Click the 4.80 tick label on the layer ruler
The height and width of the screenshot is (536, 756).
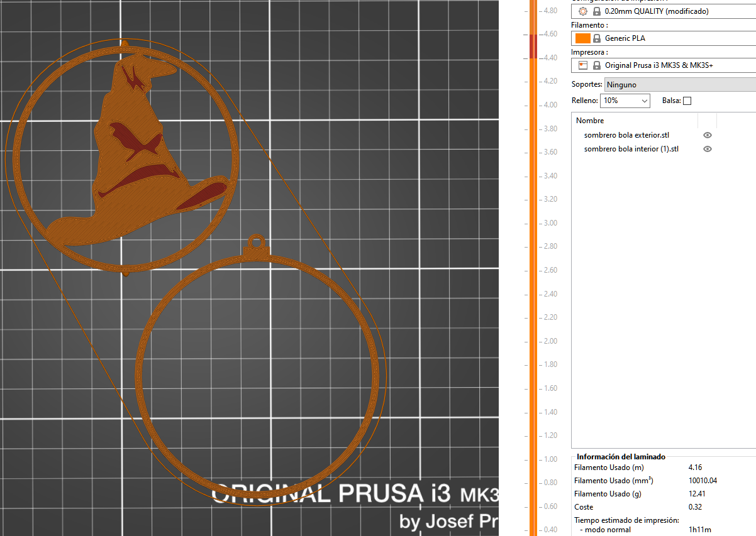(x=551, y=11)
